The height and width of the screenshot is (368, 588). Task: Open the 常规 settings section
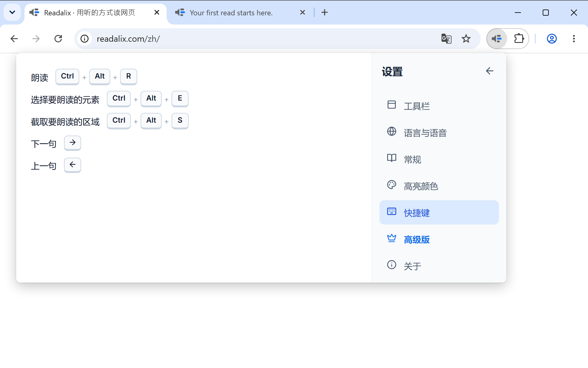pos(439,159)
